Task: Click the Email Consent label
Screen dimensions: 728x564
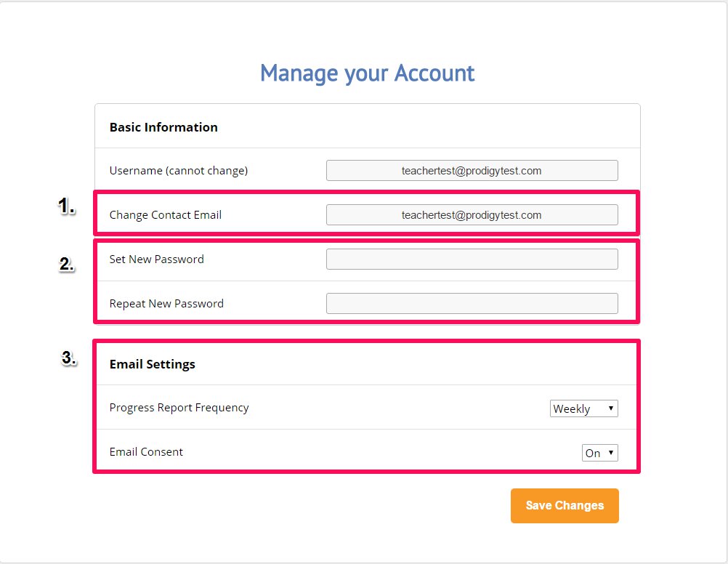Action: point(146,451)
